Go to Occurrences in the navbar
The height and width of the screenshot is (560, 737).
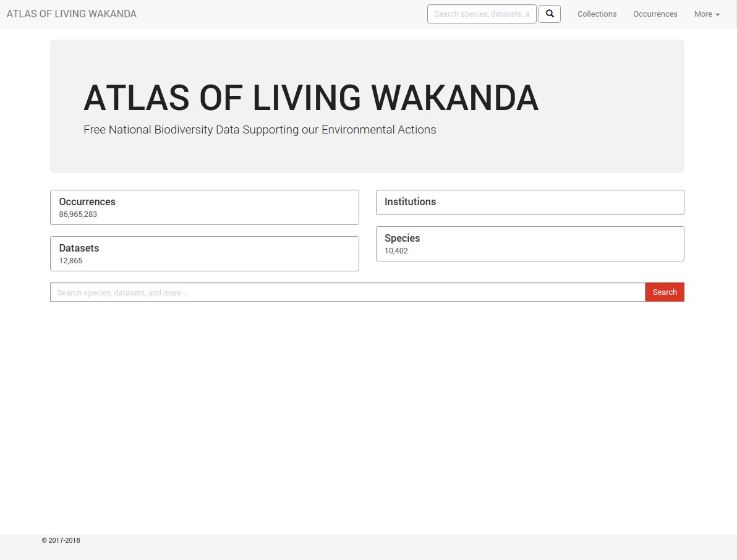pos(655,14)
